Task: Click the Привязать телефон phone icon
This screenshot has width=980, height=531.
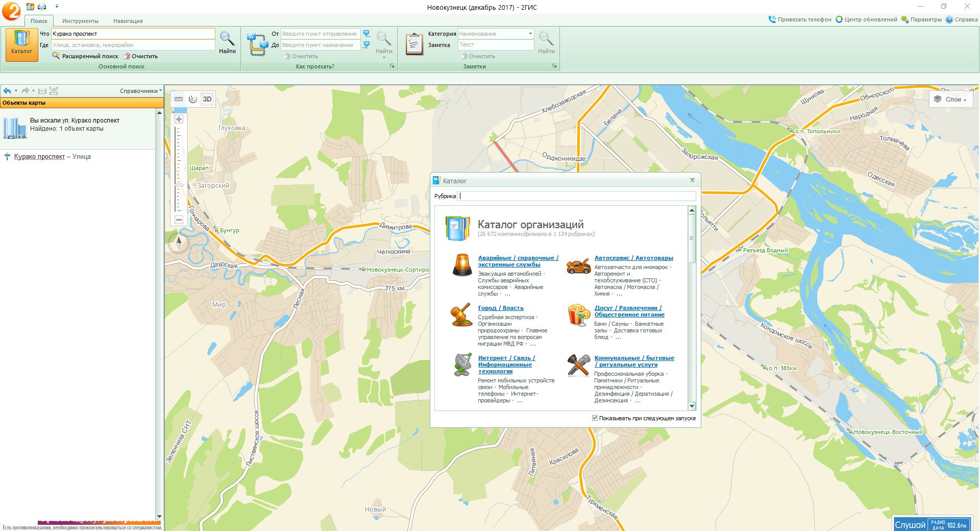Action: [772, 19]
